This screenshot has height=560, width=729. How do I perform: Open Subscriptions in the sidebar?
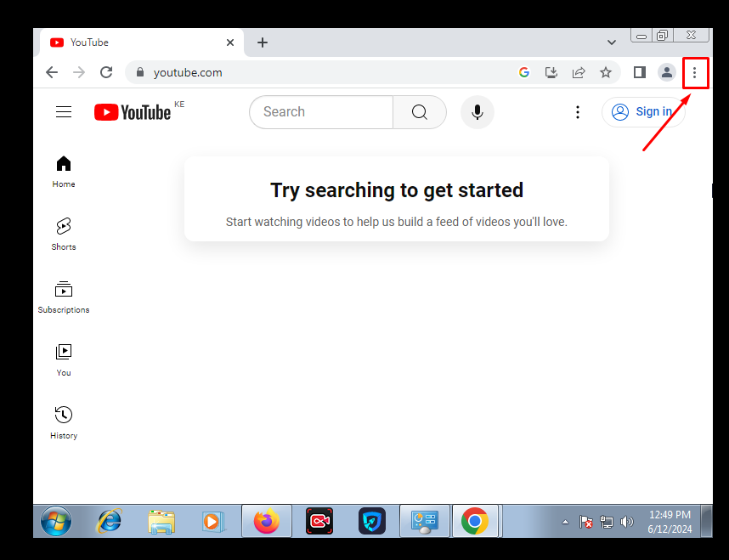pyautogui.click(x=64, y=297)
